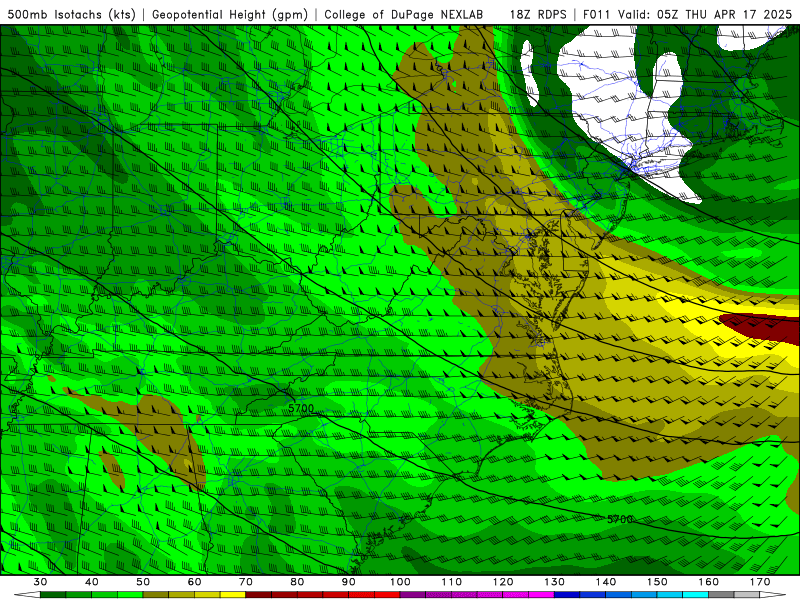Click the legend value 70
Screen dimensions: 800x600
(x=246, y=582)
